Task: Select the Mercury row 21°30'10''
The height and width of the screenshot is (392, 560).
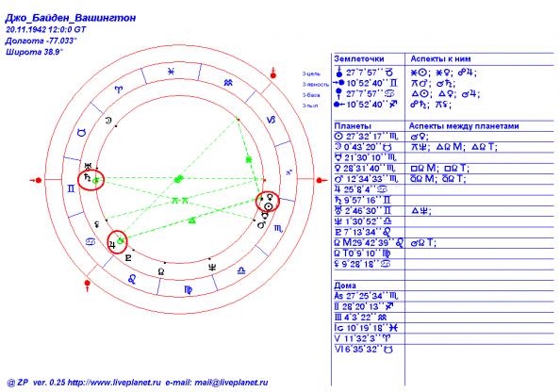Action: (x=443, y=157)
